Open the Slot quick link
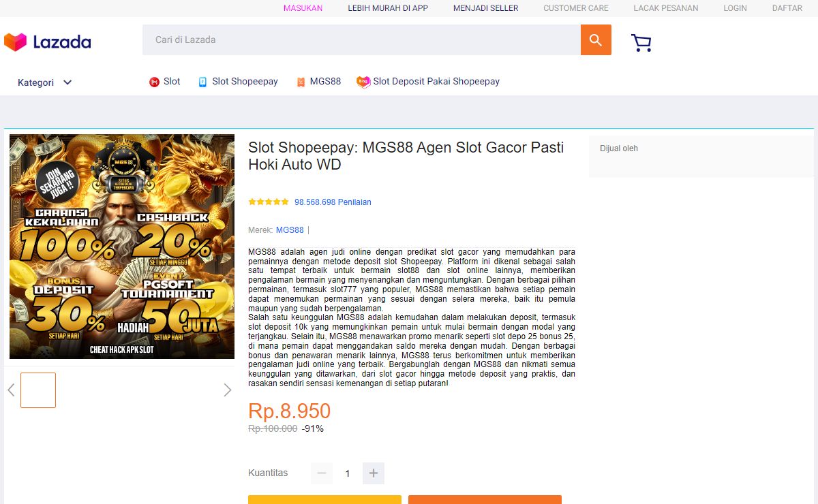Viewport: 818px width, 504px height. click(172, 82)
